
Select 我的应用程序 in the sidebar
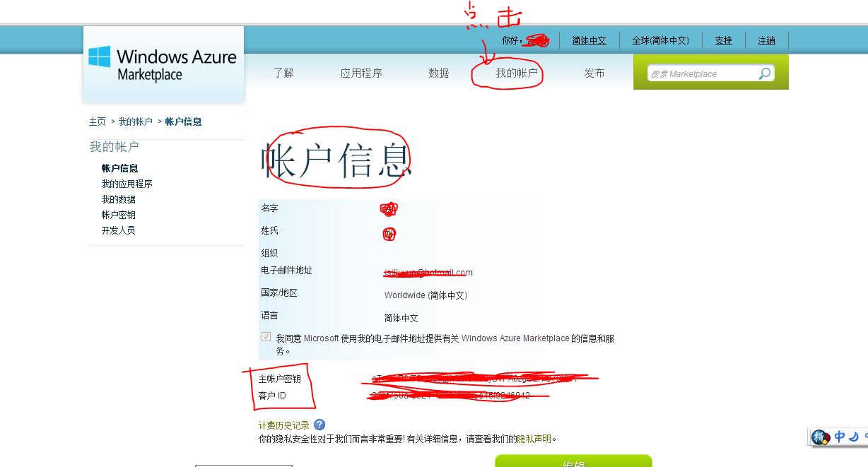(127, 184)
